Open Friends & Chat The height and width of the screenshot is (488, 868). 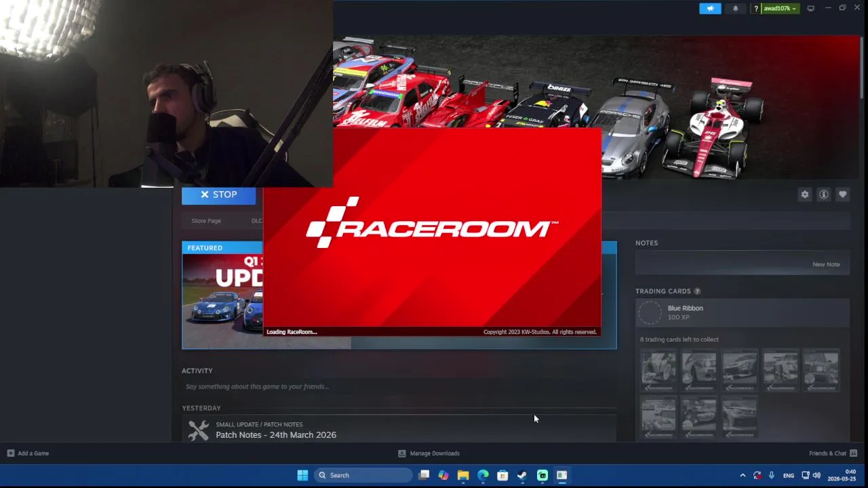[833, 453]
